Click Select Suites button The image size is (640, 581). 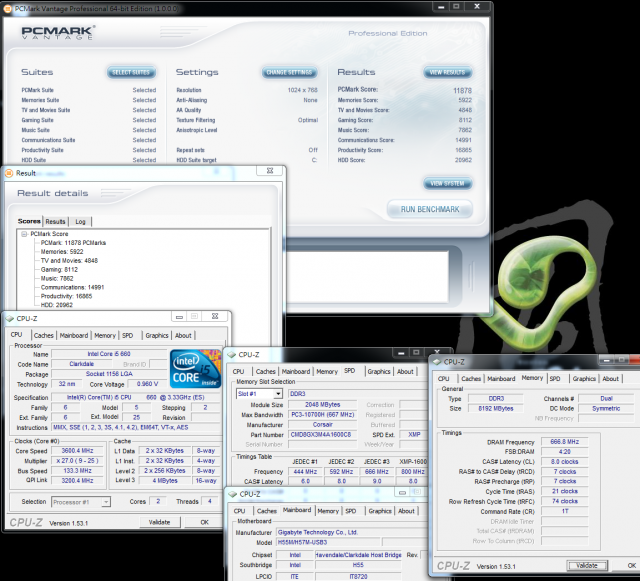click(x=131, y=72)
